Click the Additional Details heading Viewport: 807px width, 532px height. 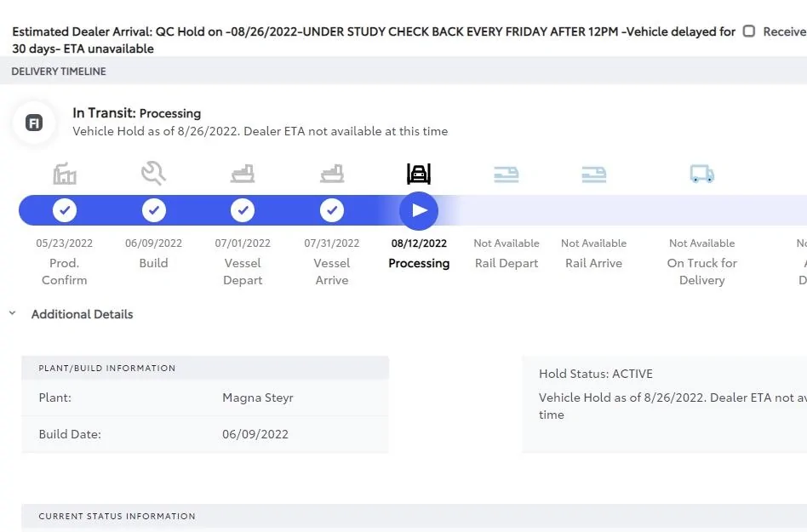point(83,314)
